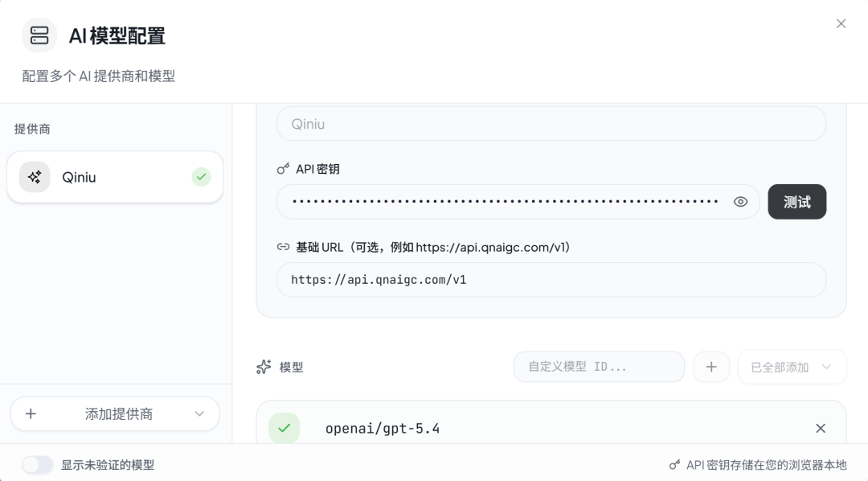The width and height of the screenshot is (868, 481).
Task: Click the plus icon to add a model
Action: click(711, 366)
